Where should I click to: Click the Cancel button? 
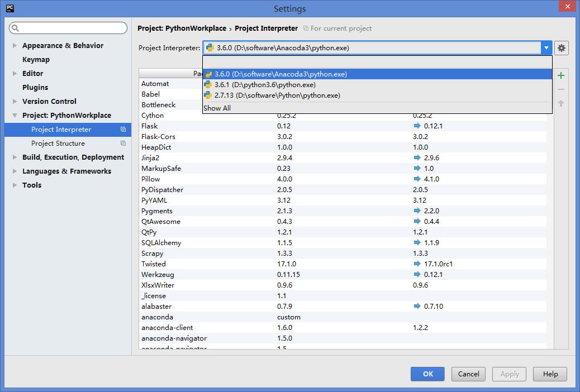pyautogui.click(x=469, y=374)
